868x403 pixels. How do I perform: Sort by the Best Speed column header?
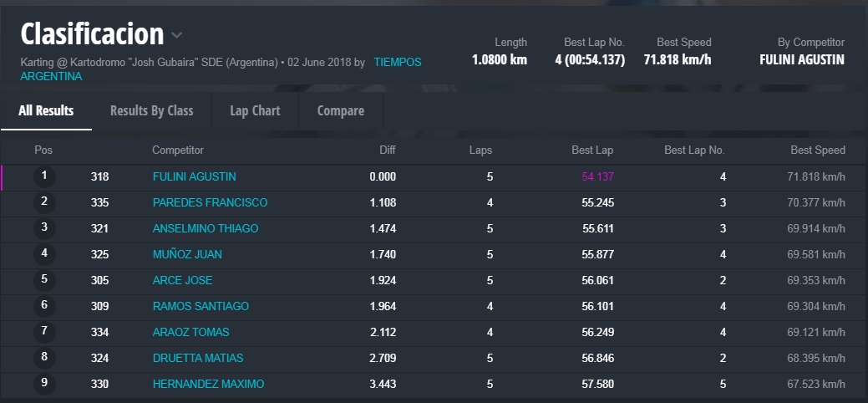pos(817,150)
